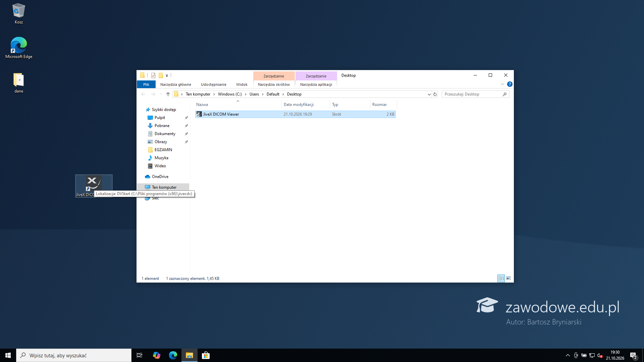Viewport: 644px width, 362px height.
Task: Switch to Widok tab
Action: pyautogui.click(x=242, y=84)
